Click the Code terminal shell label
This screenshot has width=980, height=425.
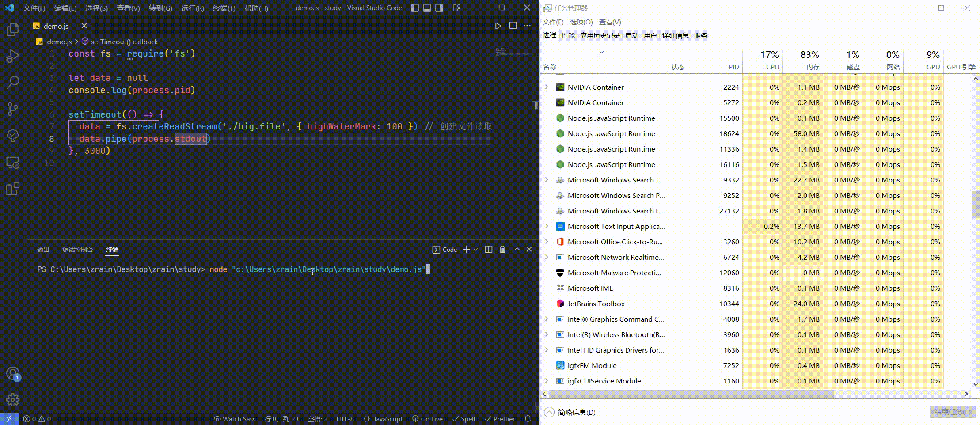[445, 250]
